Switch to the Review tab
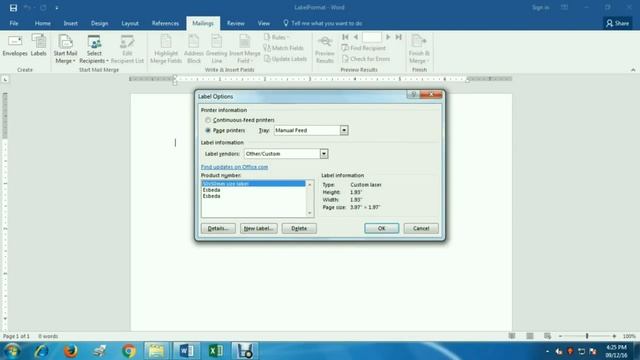 coord(236,23)
